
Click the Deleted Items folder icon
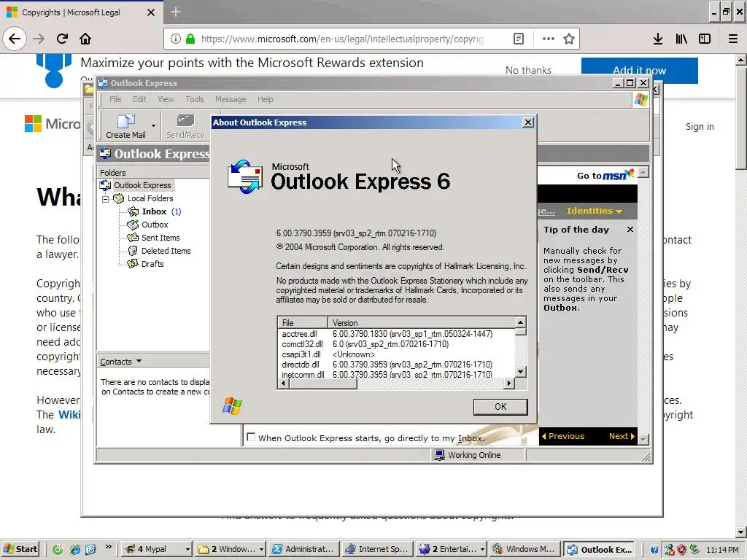(133, 251)
